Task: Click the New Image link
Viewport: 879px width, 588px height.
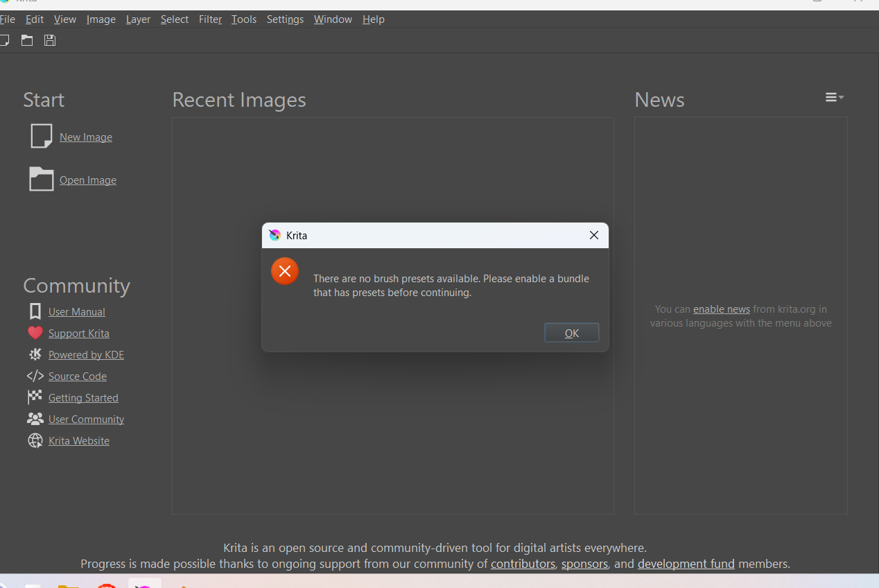Action: tap(86, 137)
